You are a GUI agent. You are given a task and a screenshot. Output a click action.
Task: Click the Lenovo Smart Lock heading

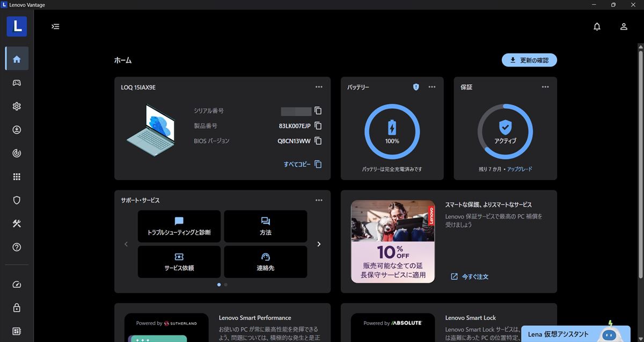click(471, 318)
